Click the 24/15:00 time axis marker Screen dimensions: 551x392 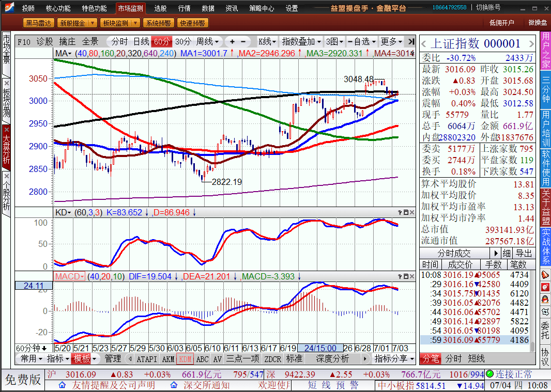coord(320,348)
